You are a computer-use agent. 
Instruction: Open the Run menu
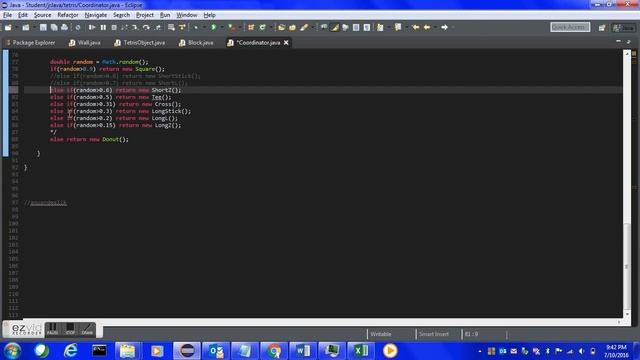pos(165,15)
